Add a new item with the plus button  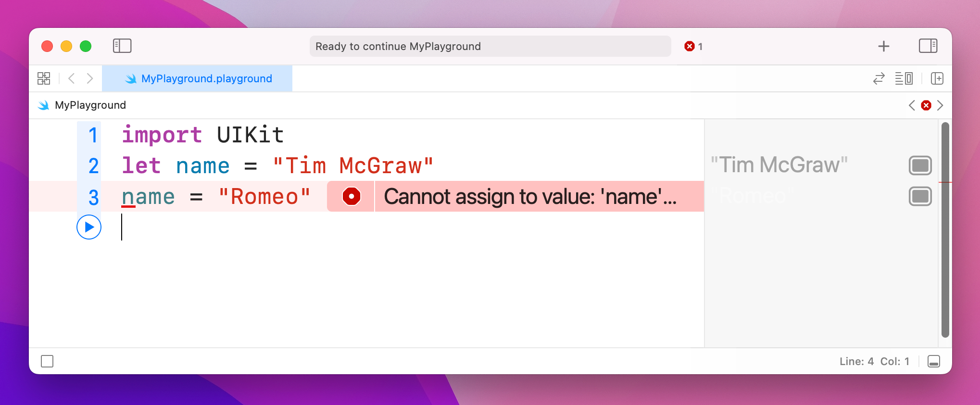[x=884, y=46]
